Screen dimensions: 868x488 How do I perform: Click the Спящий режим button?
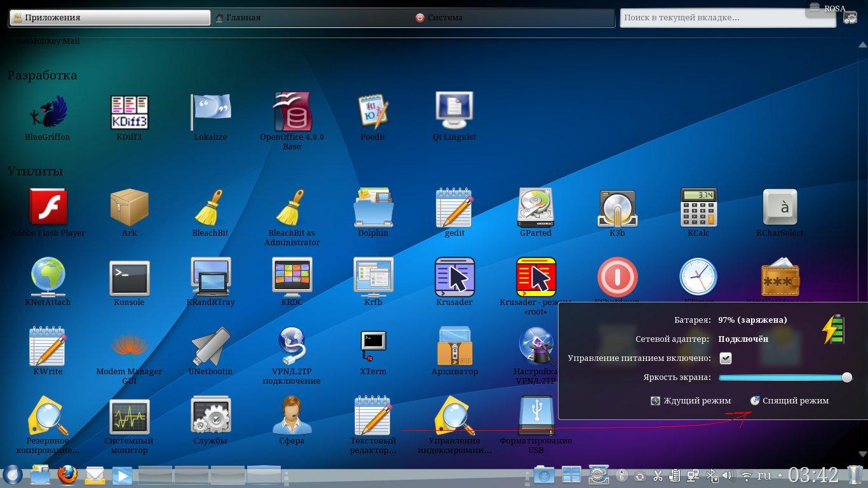click(790, 401)
